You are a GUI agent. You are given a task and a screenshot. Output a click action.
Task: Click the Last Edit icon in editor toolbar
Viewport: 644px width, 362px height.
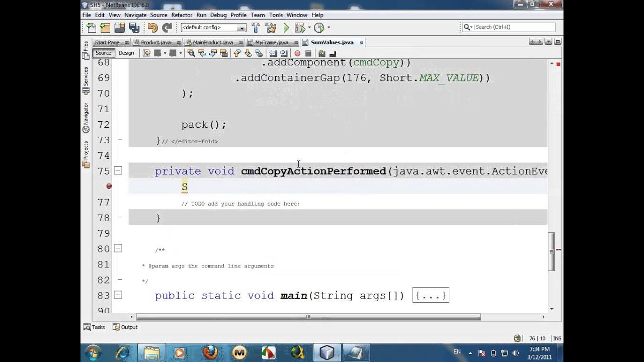tap(146, 53)
